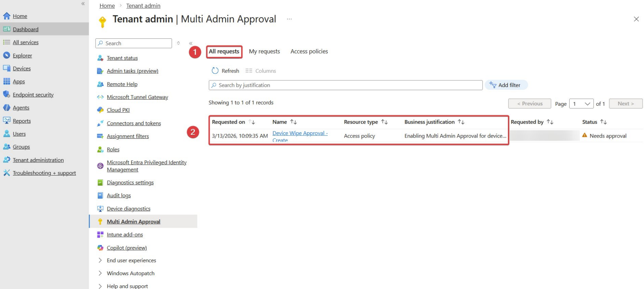Click the Columns button
Screen dimensions: 644x289
pyautogui.click(x=261, y=71)
